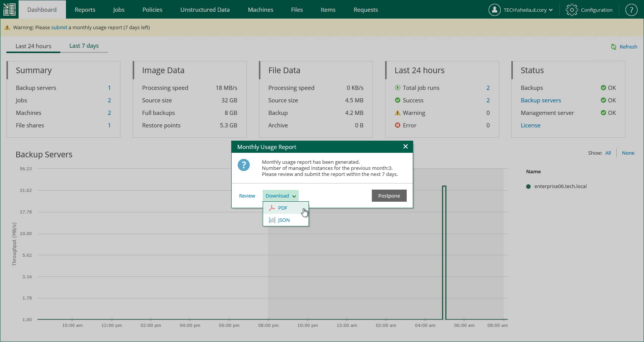Viewport: 644px width, 342px height.
Task: Close the Monthly Usage Report dialog
Action: pyautogui.click(x=406, y=147)
